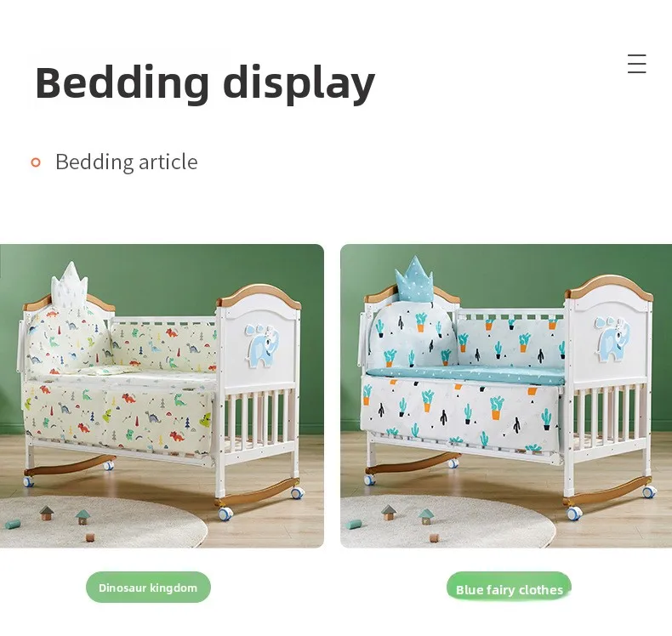672x636 pixels.
Task: Select the Dinosaur kingdom label button
Action: point(148,588)
